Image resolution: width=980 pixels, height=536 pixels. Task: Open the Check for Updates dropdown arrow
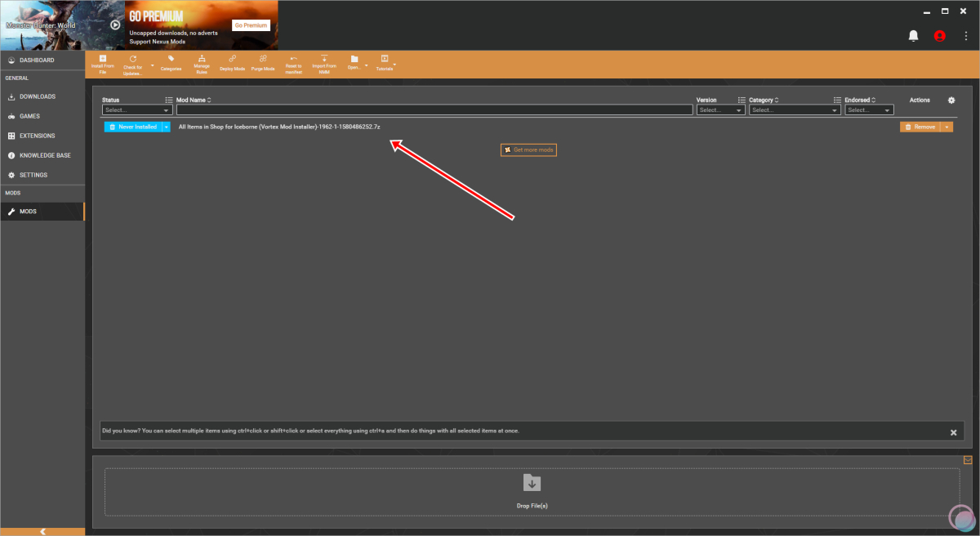point(152,65)
